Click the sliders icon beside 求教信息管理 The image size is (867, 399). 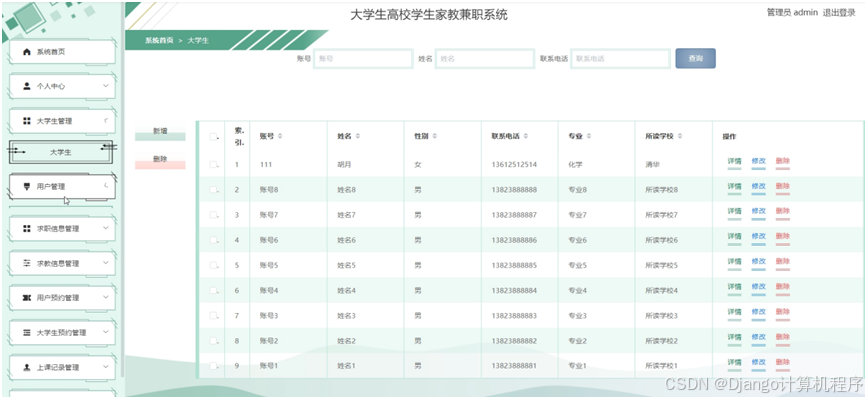coord(27,263)
